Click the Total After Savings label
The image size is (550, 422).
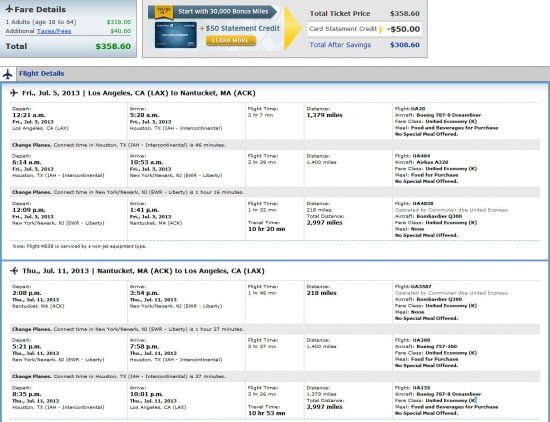[340, 45]
